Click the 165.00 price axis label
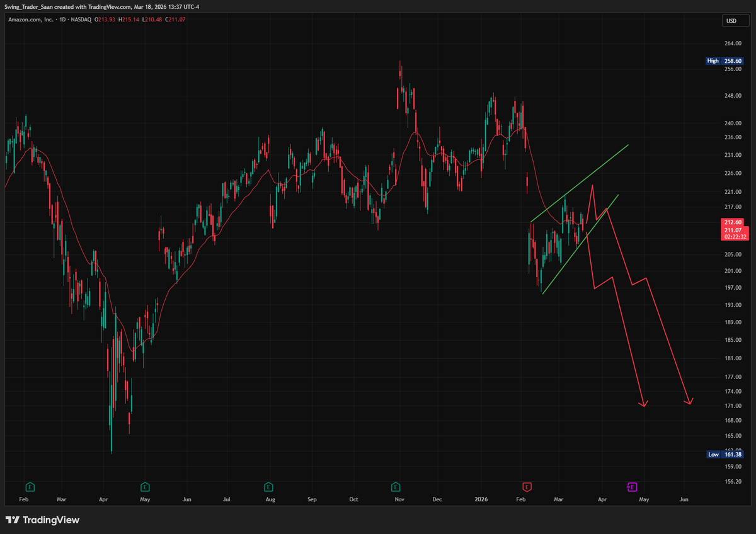756x534 pixels. click(733, 435)
